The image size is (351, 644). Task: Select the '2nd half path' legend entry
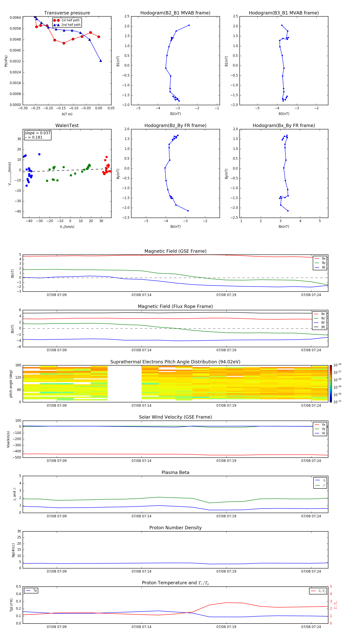pos(67,25)
